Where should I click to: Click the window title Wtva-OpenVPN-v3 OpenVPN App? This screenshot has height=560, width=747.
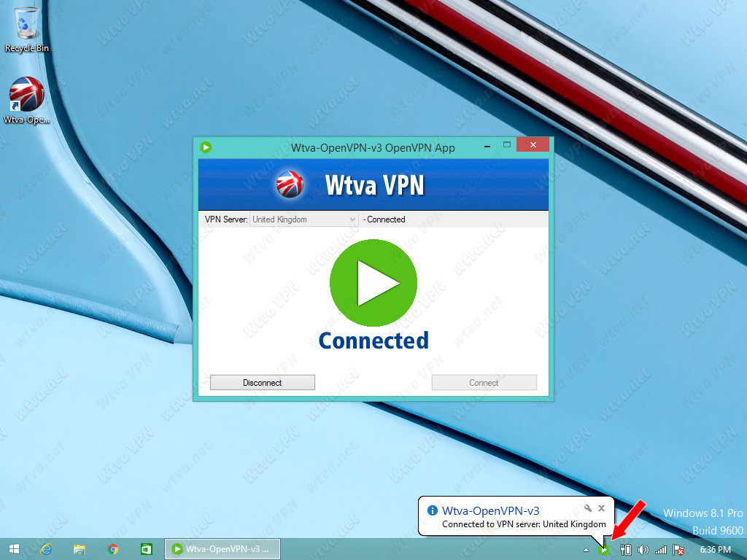pos(373,147)
